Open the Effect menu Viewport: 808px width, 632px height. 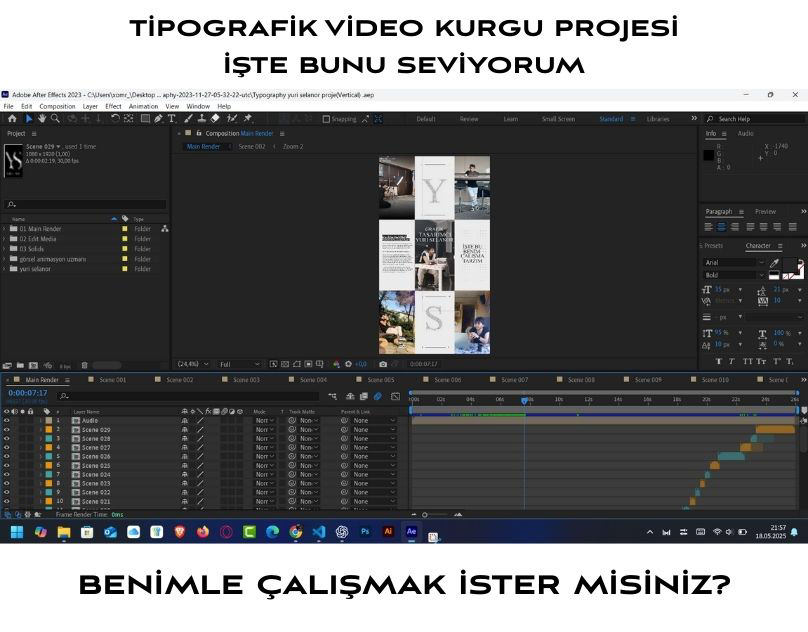tap(113, 106)
